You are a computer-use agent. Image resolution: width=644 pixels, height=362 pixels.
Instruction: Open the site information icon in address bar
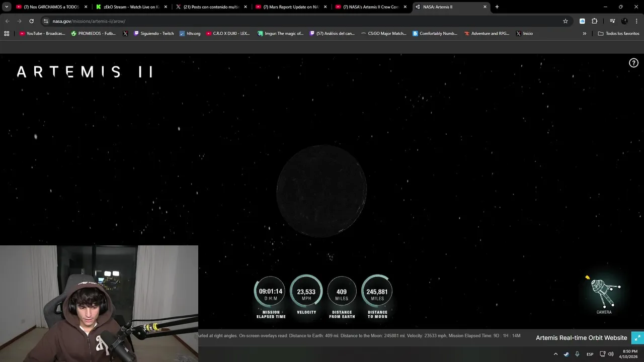point(46,21)
